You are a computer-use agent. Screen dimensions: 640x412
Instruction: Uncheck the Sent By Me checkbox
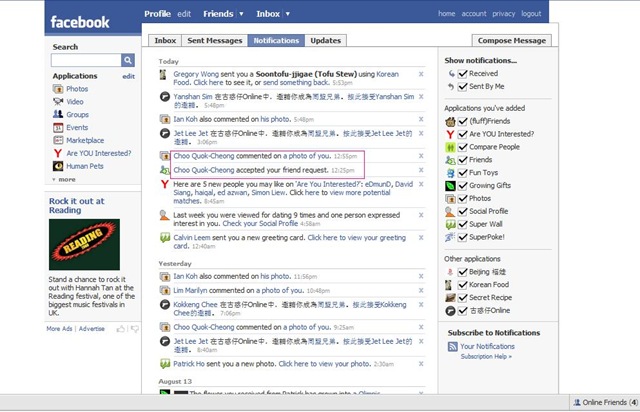462,87
